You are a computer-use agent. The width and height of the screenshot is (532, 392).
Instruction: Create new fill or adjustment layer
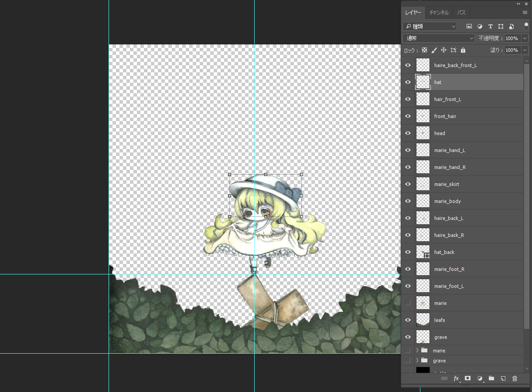point(480,378)
